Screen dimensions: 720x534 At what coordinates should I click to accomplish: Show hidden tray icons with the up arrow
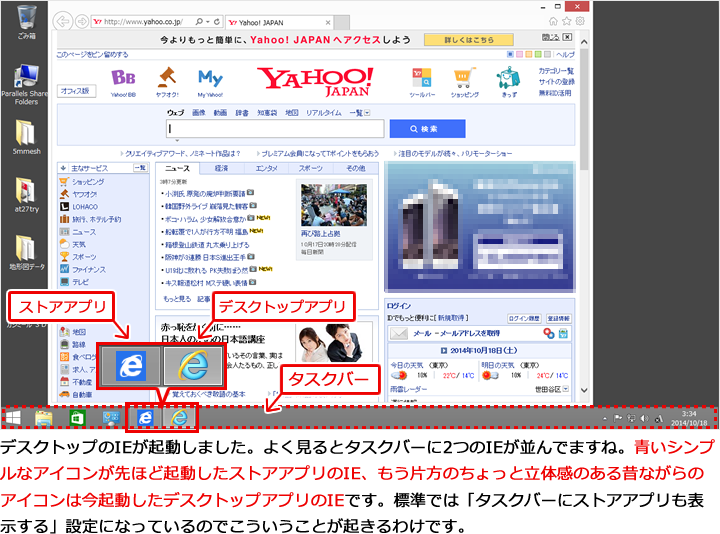605,418
